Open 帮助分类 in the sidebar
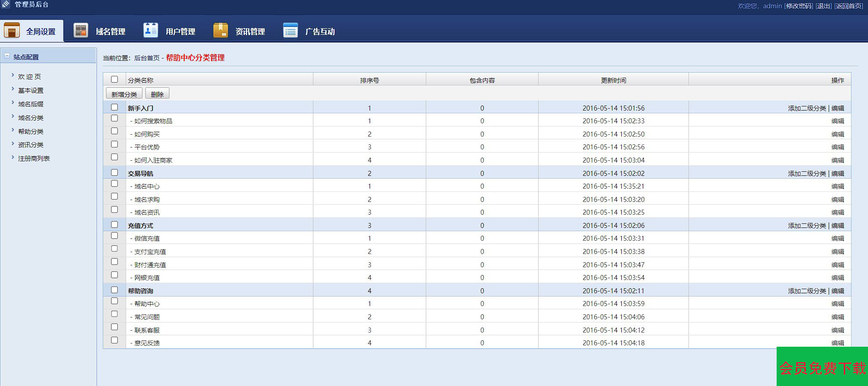 (31, 132)
